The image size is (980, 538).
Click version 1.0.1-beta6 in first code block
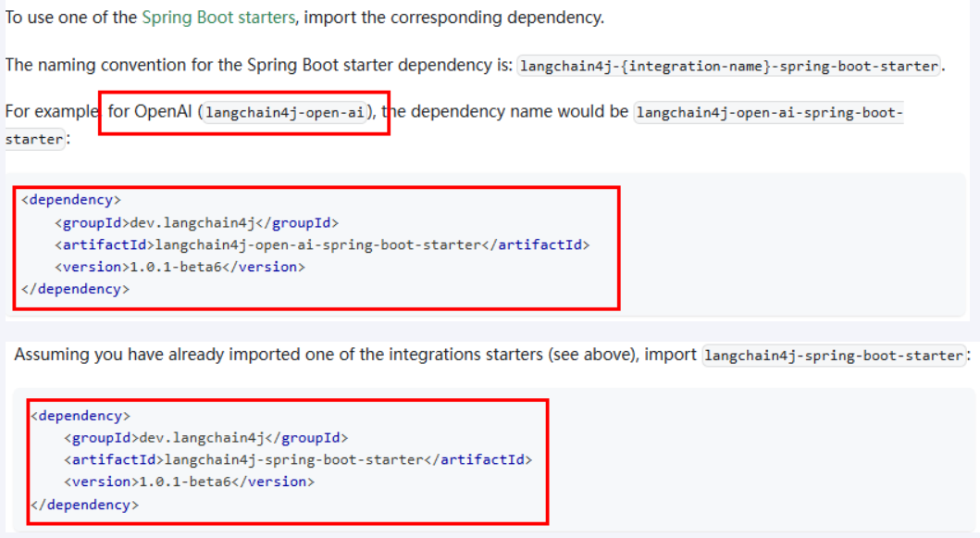point(180,267)
